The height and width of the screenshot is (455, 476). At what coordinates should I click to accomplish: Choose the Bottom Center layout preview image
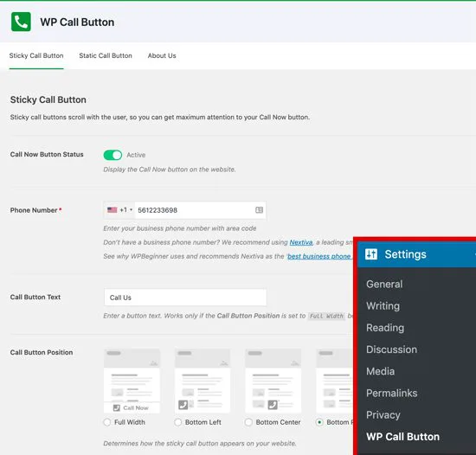pos(273,381)
